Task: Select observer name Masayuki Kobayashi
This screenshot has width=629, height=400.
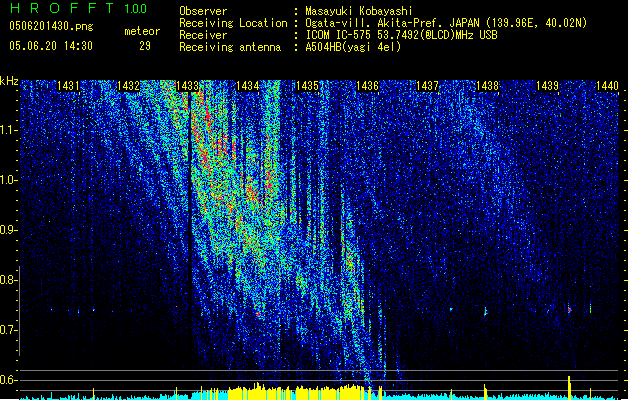Action: tap(359, 11)
